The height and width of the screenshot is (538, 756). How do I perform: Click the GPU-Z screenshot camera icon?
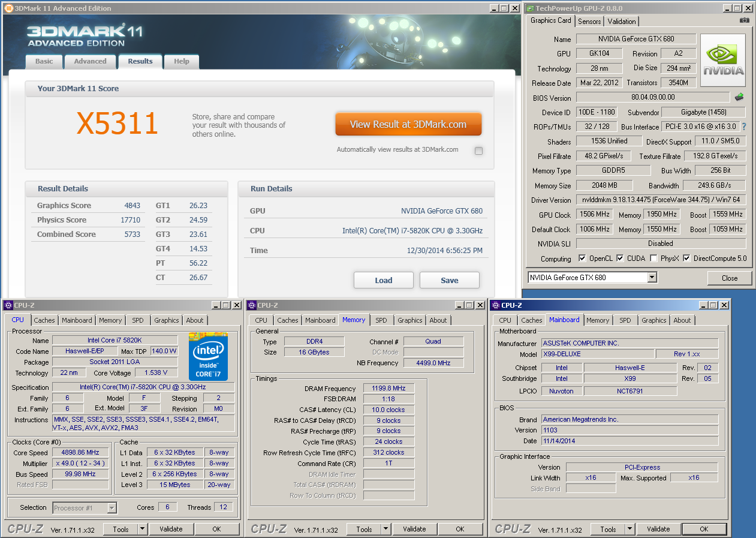point(744,20)
